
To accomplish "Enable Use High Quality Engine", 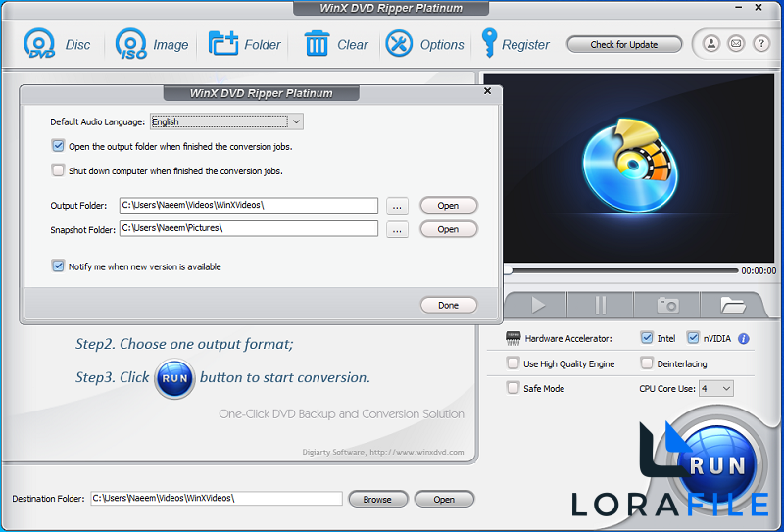I will [x=513, y=363].
